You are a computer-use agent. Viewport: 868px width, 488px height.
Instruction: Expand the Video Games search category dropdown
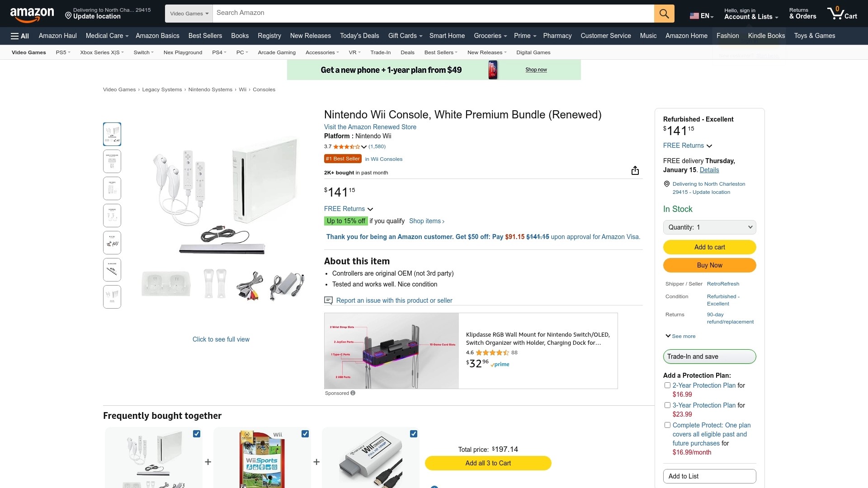(x=189, y=14)
